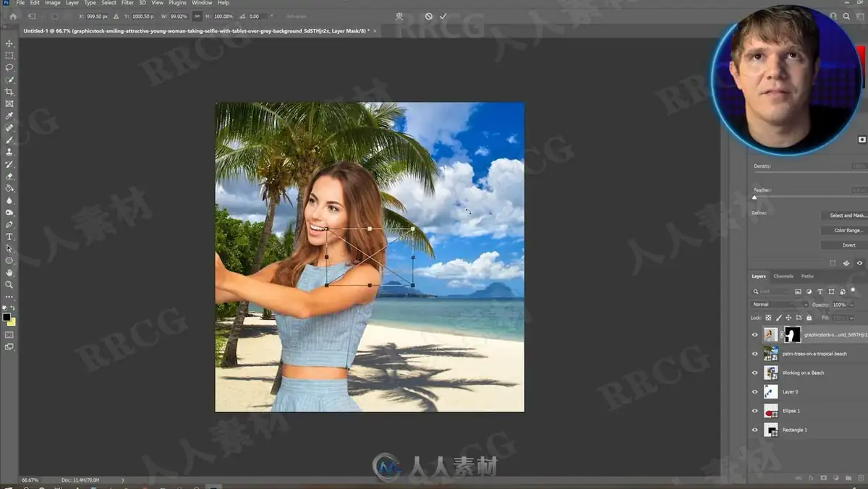The image size is (868, 489).
Task: Lock all for the layer (padlock)
Action: coord(809,318)
